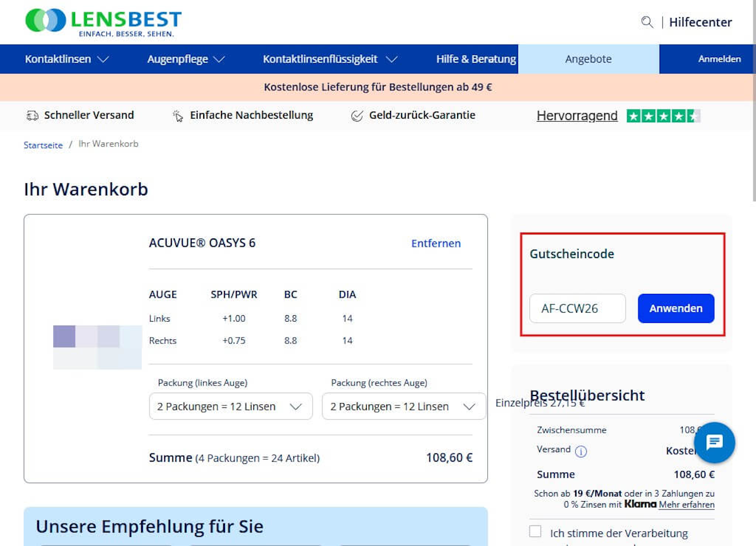Image resolution: width=756 pixels, height=546 pixels.
Task: Click the Summe 108,60 € in cart
Action: 449,458
